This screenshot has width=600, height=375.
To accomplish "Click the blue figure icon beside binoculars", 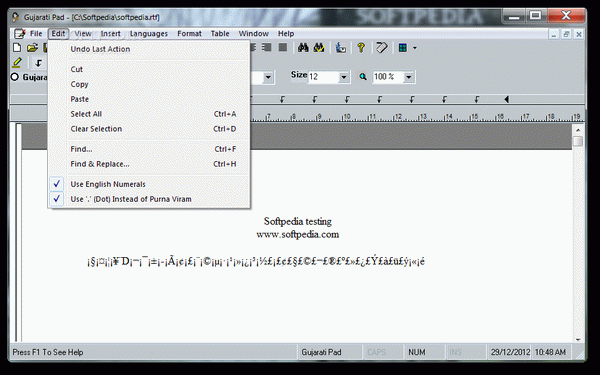I will click(341, 48).
